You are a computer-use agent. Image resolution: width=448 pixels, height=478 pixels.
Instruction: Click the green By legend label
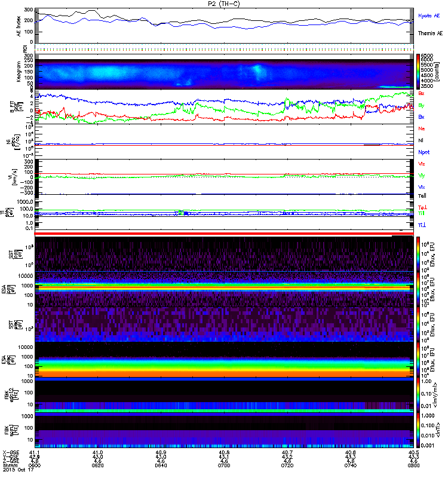(422, 105)
